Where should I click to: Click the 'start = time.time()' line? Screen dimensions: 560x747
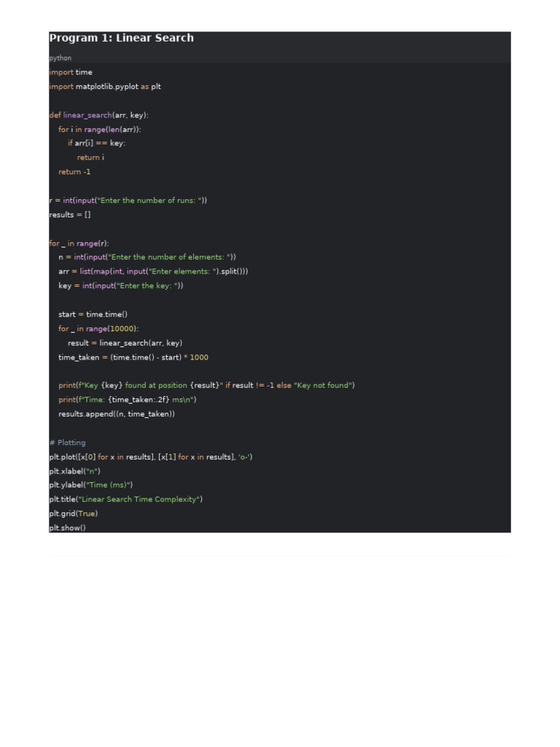click(x=93, y=314)
